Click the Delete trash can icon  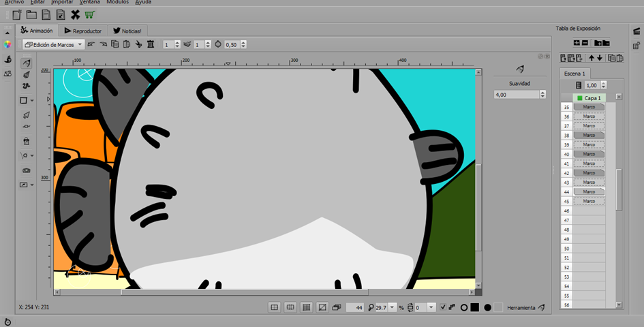click(x=151, y=44)
